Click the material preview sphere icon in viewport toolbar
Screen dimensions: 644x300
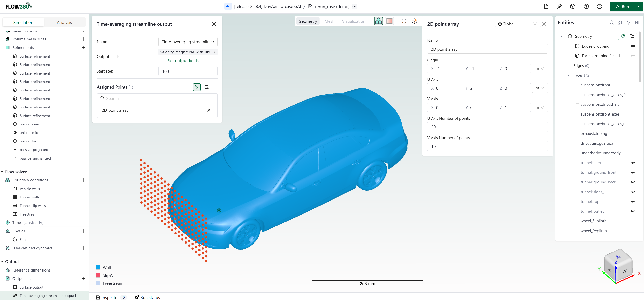[x=389, y=21]
